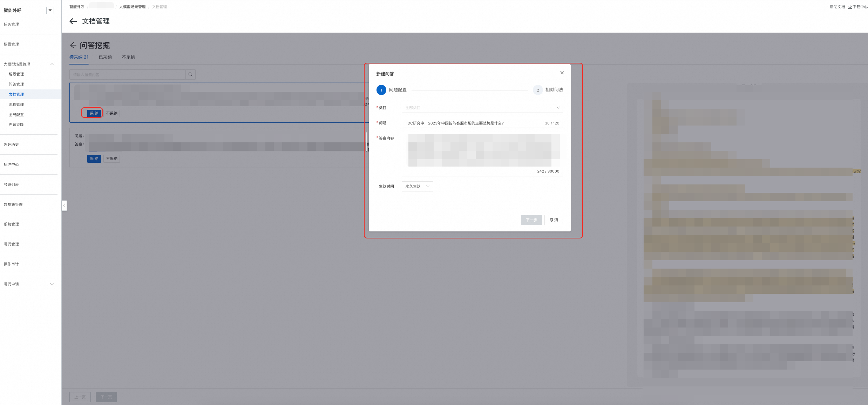Viewport: 868px width, 405px height.
Task: Click the search magnifier icon
Action: click(x=190, y=74)
